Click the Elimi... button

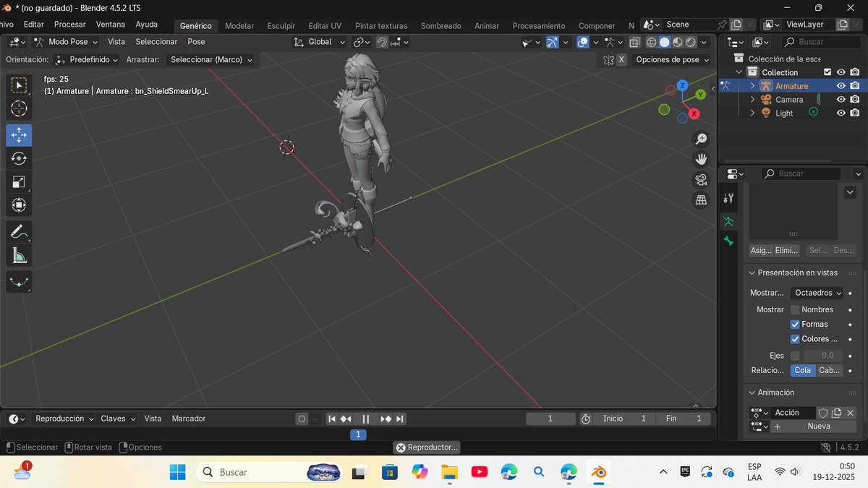click(x=787, y=250)
